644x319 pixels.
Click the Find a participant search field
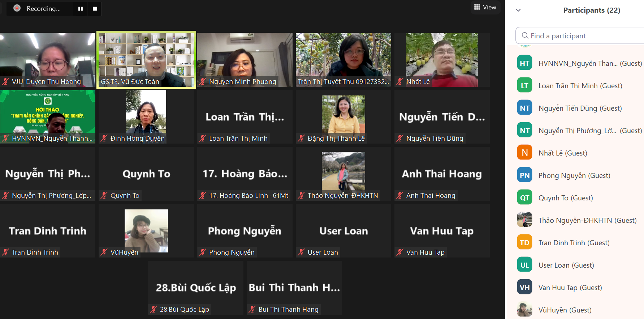[x=582, y=36]
